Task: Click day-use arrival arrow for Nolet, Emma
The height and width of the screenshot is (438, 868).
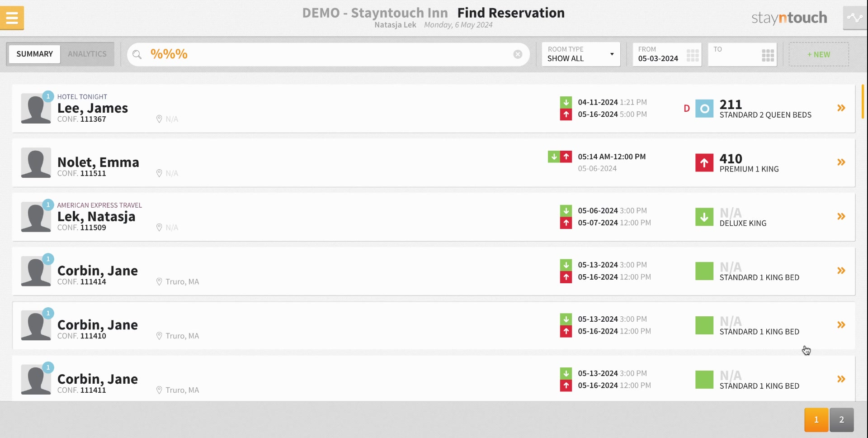Action: point(554,157)
